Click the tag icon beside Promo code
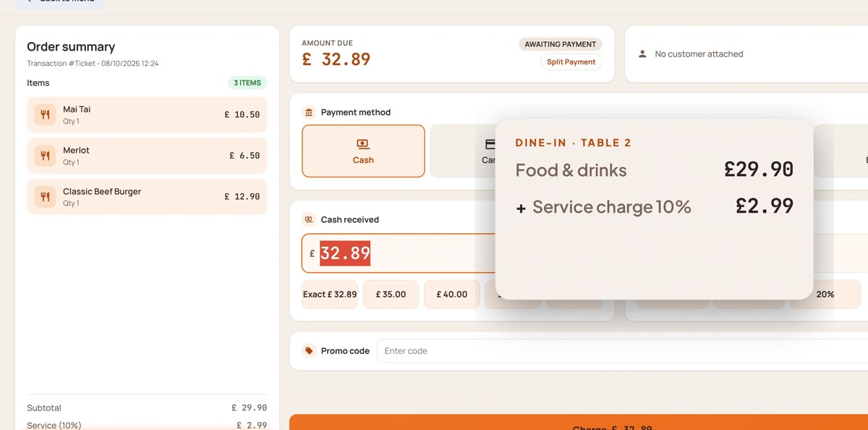The width and height of the screenshot is (868, 430). coord(310,351)
